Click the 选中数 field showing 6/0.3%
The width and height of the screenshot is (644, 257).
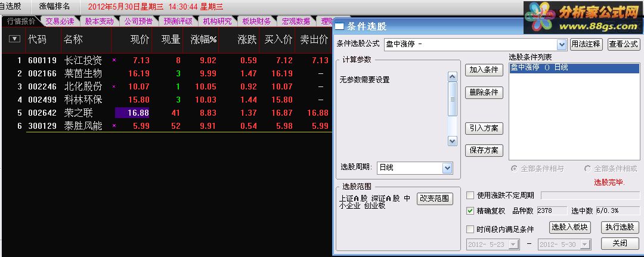(x=617, y=211)
